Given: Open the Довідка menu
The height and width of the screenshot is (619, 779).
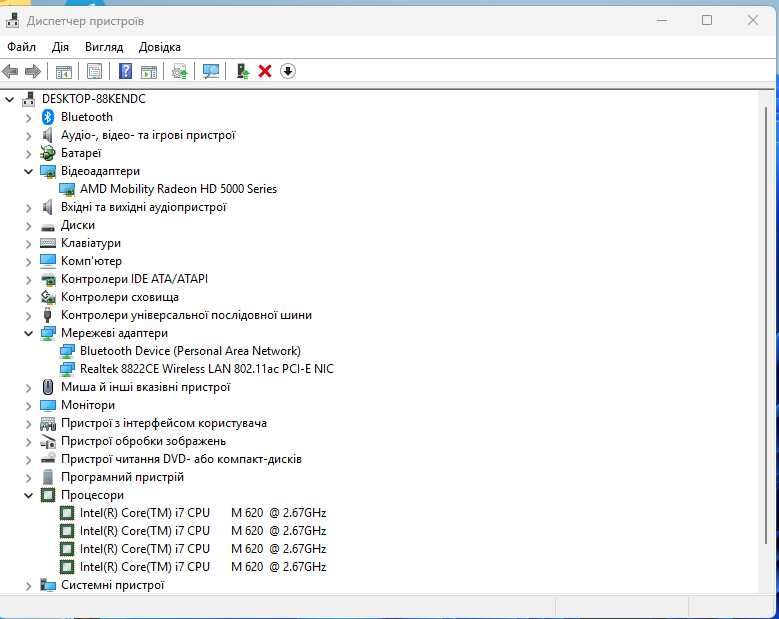Looking at the screenshot, I should 159,47.
